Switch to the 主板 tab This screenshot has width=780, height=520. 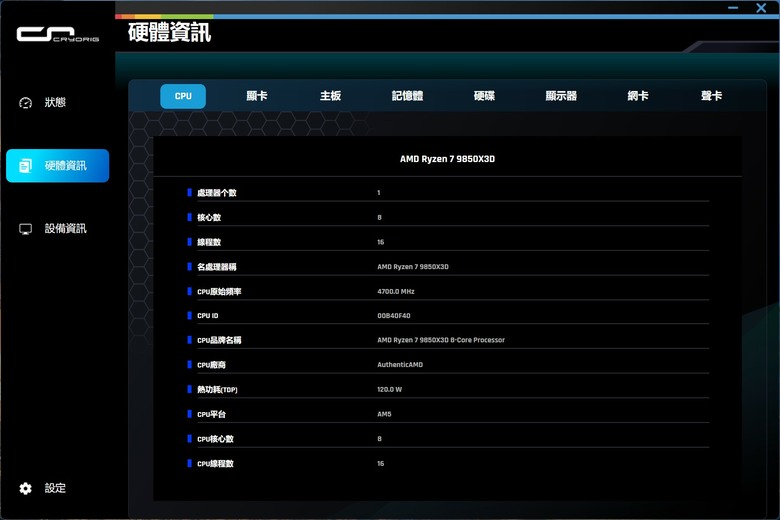[x=330, y=96]
